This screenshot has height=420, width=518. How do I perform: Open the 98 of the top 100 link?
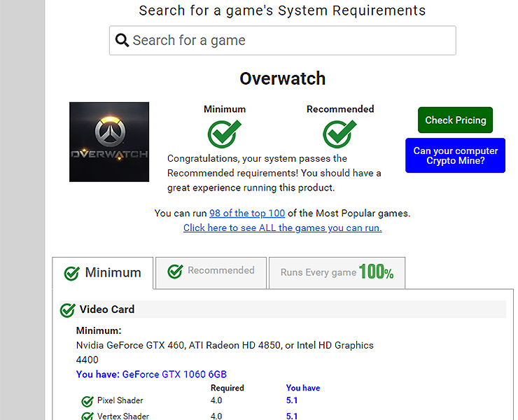point(247,213)
